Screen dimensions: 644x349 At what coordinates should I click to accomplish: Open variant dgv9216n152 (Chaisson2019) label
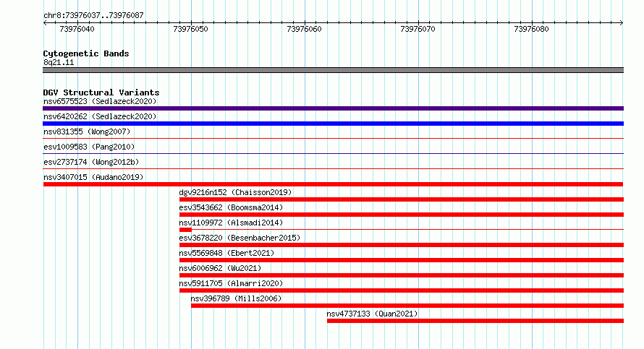pos(235,192)
